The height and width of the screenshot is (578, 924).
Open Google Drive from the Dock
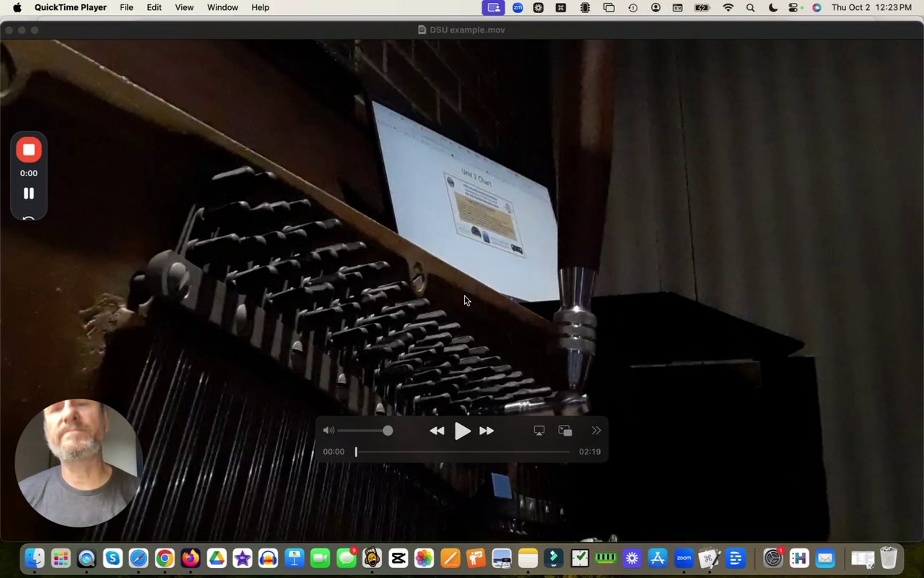pyautogui.click(x=217, y=558)
